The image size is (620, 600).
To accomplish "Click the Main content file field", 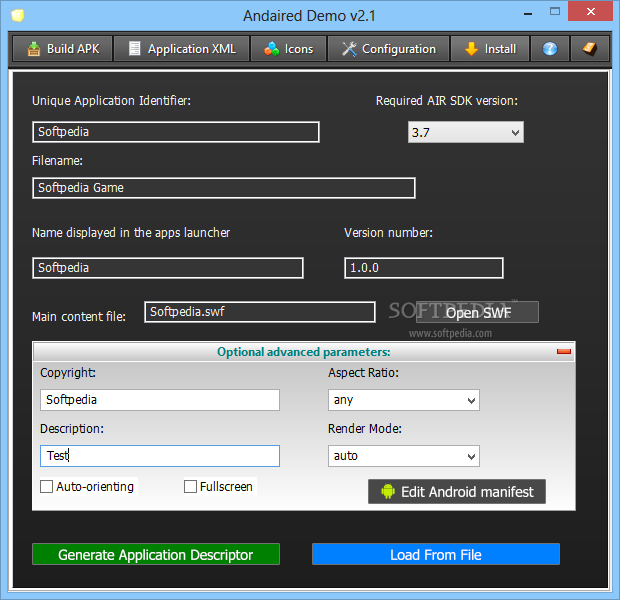I will 259,312.
